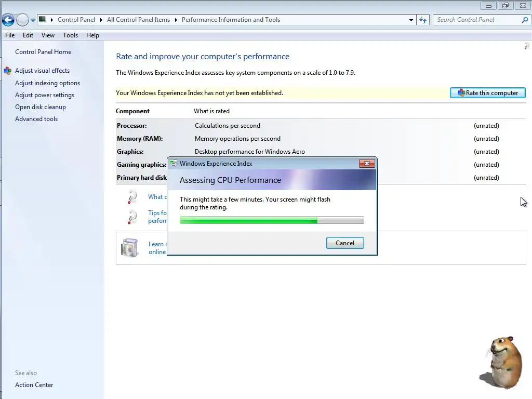Expand the arrow before Control Panel breadcrumb
Image resolution: width=532 pixels, height=399 pixels.
coord(52,20)
